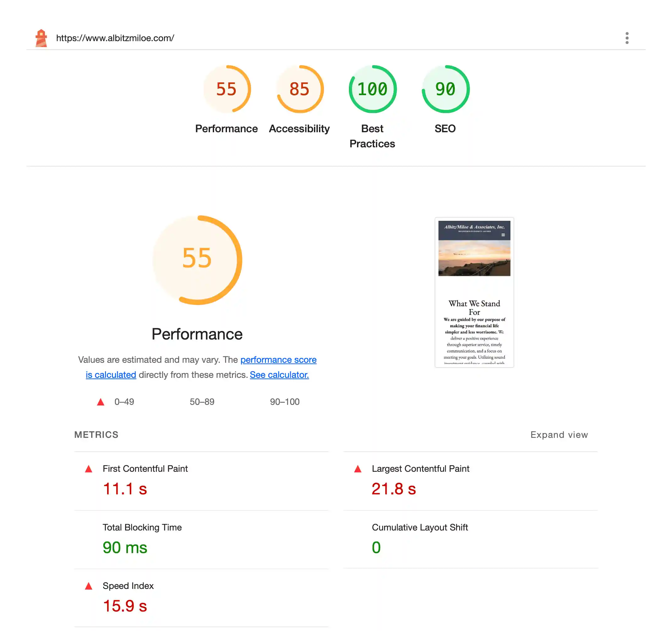Click the tested URL albitzmiloe.com
Viewport: 672px width, 631px height.
115,37
